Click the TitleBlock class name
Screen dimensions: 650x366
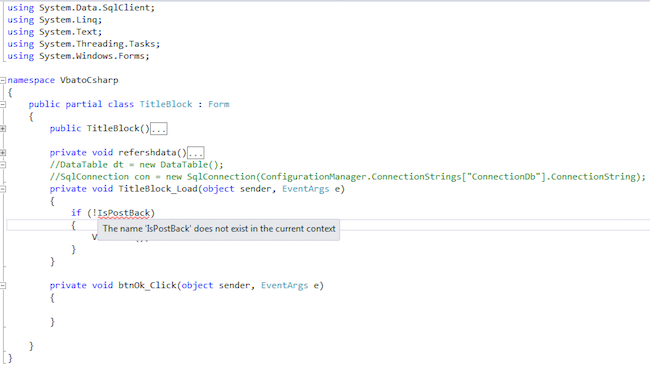click(166, 104)
